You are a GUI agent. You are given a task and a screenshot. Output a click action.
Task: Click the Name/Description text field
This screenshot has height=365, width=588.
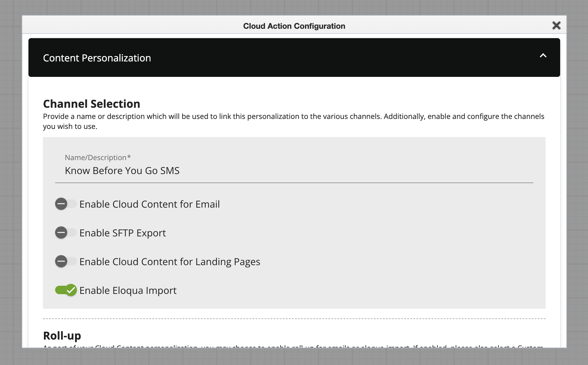tap(294, 171)
